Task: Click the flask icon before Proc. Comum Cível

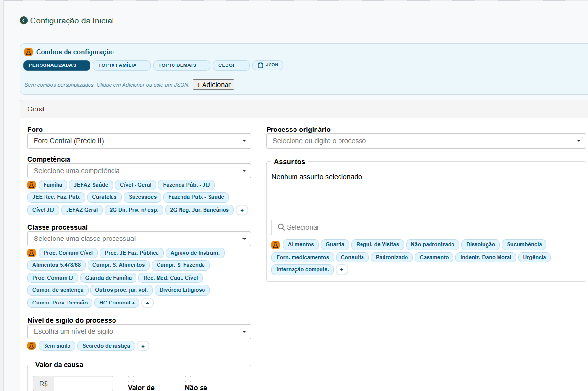Action: coord(32,253)
